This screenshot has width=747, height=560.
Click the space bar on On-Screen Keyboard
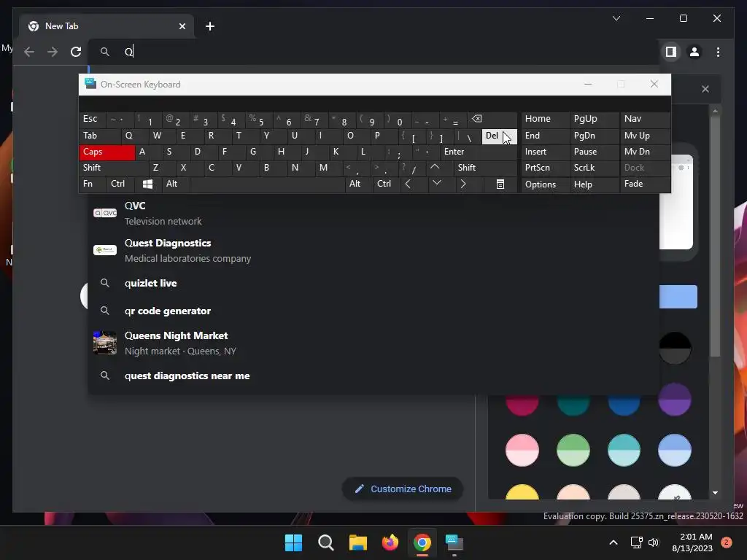click(267, 184)
